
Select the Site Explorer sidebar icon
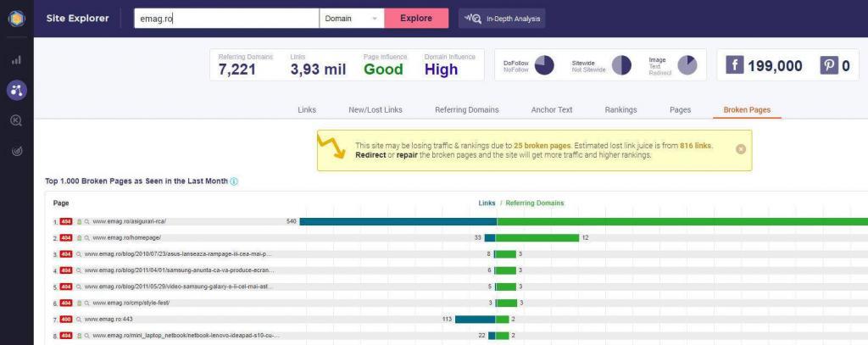point(17,90)
